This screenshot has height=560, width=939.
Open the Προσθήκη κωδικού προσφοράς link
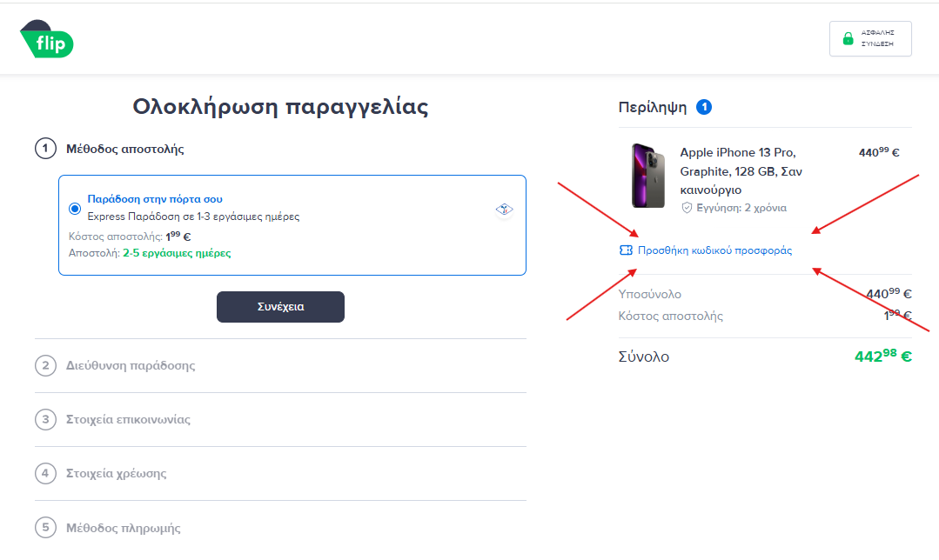[x=714, y=250]
